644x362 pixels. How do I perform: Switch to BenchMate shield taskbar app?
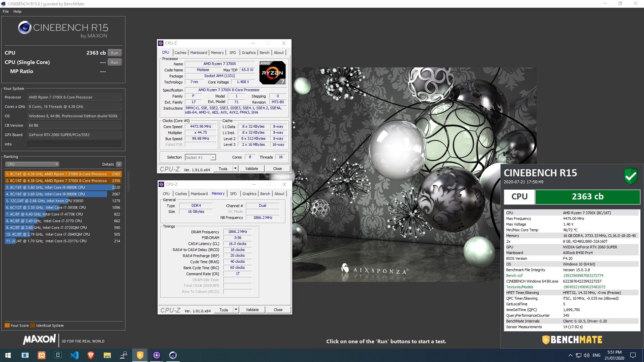click(x=140, y=355)
